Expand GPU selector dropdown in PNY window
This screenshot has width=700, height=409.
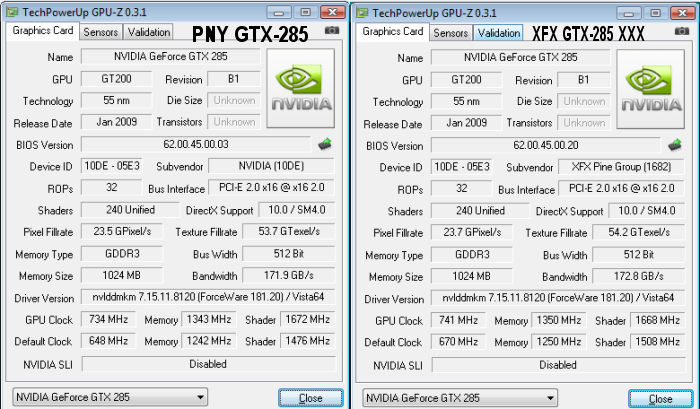tap(110, 397)
